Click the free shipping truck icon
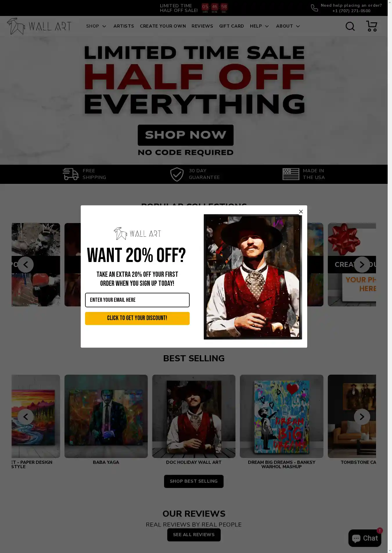This screenshot has width=392, height=553. [x=71, y=174]
